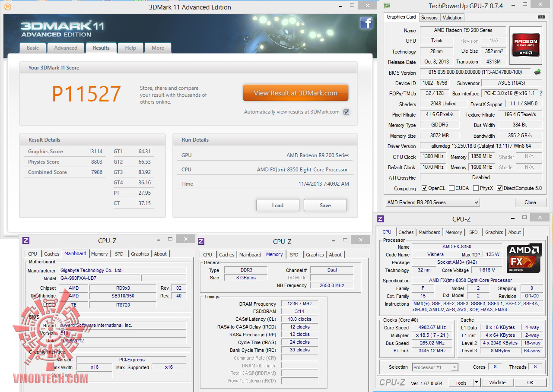Select the Graphics Card tab in GPU-Z
The height and width of the screenshot is (392, 553).
pos(401,17)
